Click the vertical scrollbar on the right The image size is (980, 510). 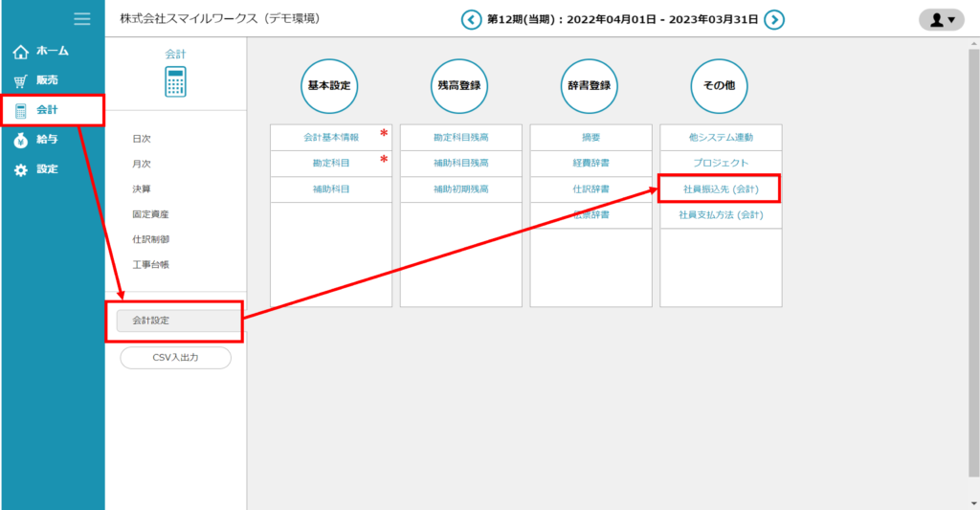[973, 262]
